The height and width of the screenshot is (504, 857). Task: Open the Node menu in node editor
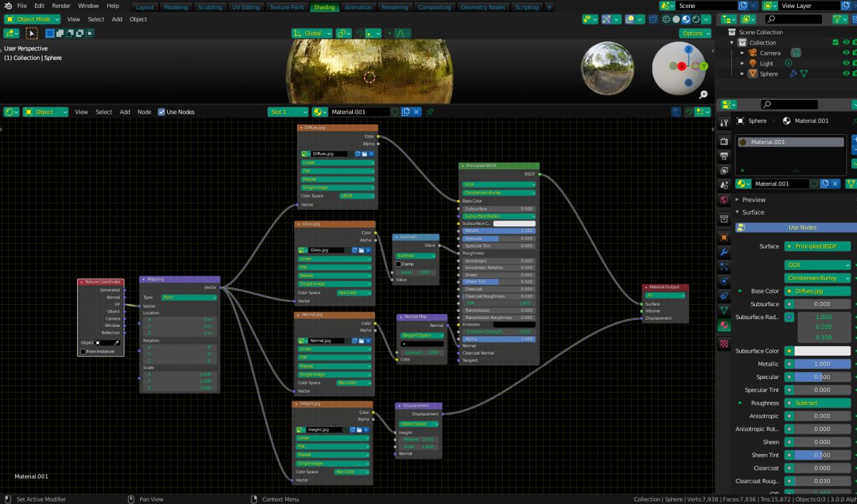pos(144,112)
